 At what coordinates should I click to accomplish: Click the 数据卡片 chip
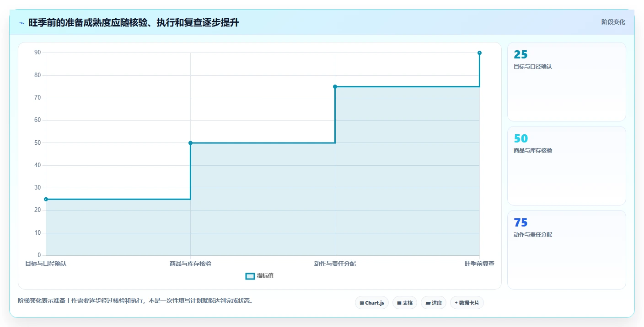(467, 303)
